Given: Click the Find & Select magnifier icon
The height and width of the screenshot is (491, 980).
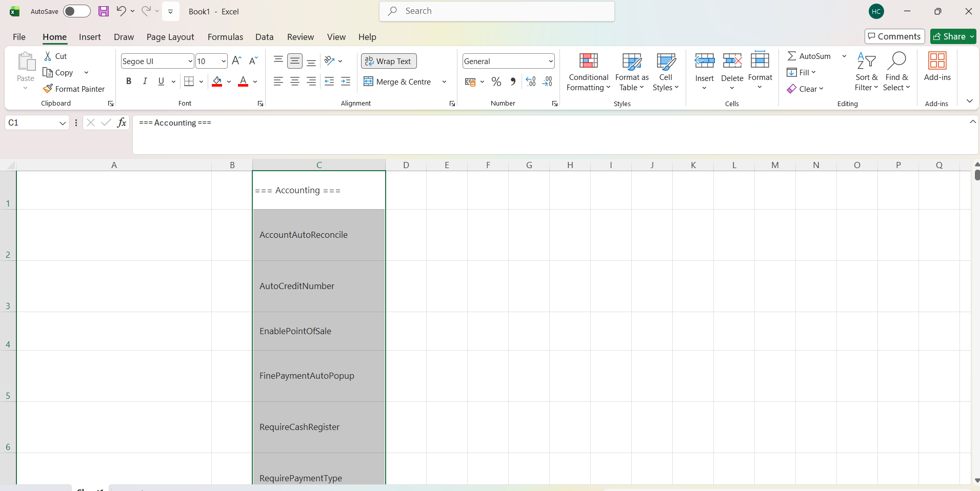Looking at the screenshot, I should point(896,61).
